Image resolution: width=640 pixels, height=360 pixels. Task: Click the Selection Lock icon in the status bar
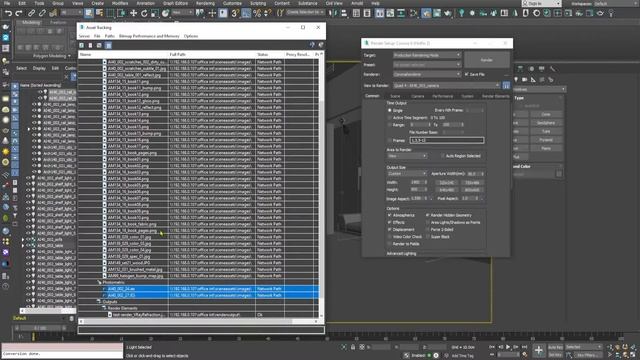(353, 347)
